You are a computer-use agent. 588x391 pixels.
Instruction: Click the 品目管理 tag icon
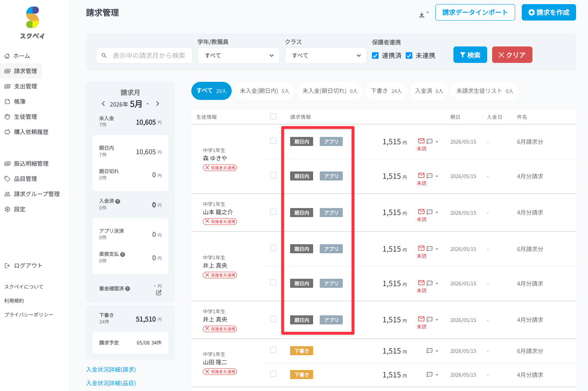7,179
